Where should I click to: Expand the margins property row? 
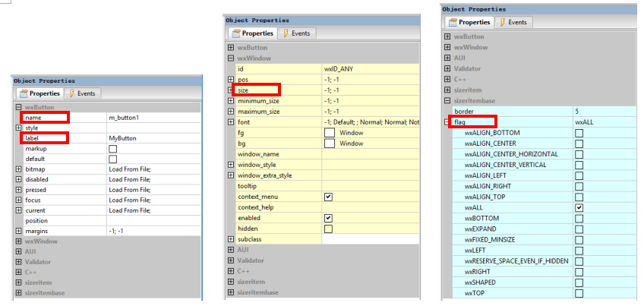[x=19, y=231]
